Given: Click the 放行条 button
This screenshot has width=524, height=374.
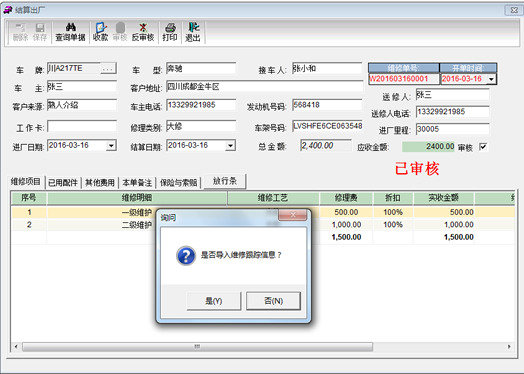Looking at the screenshot, I should point(225,181).
